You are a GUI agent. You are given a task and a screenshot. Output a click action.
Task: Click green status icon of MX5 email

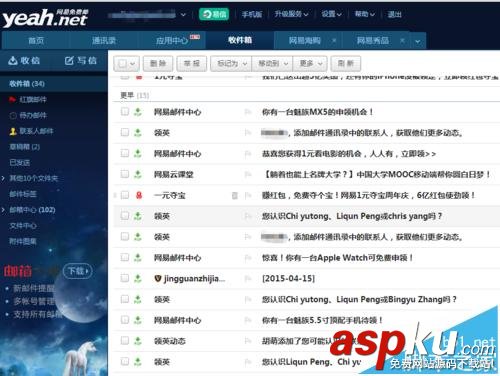pos(138,112)
